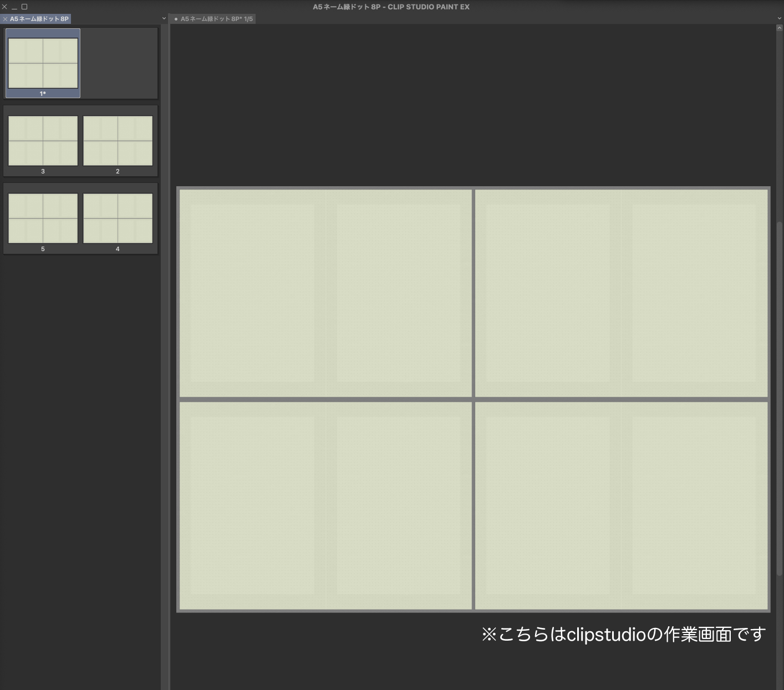The image size is (784, 690).
Task: Select page 2 thumbnail
Action: (x=118, y=140)
